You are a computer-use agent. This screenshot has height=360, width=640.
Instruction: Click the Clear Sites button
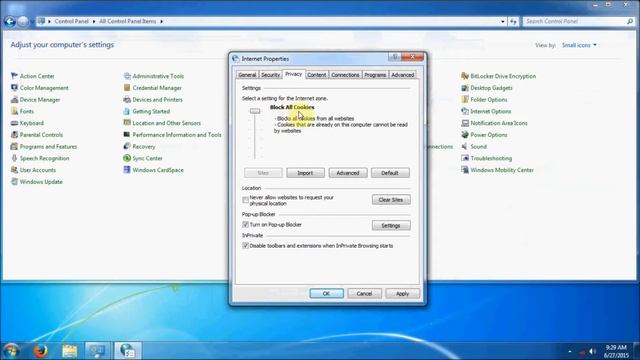pyautogui.click(x=391, y=200)
